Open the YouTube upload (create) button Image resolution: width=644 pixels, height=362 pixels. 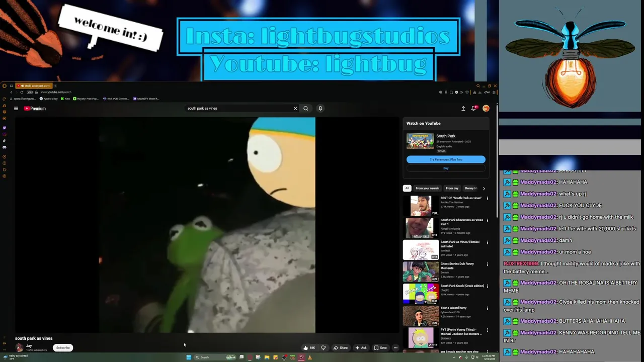pos(463,109)
